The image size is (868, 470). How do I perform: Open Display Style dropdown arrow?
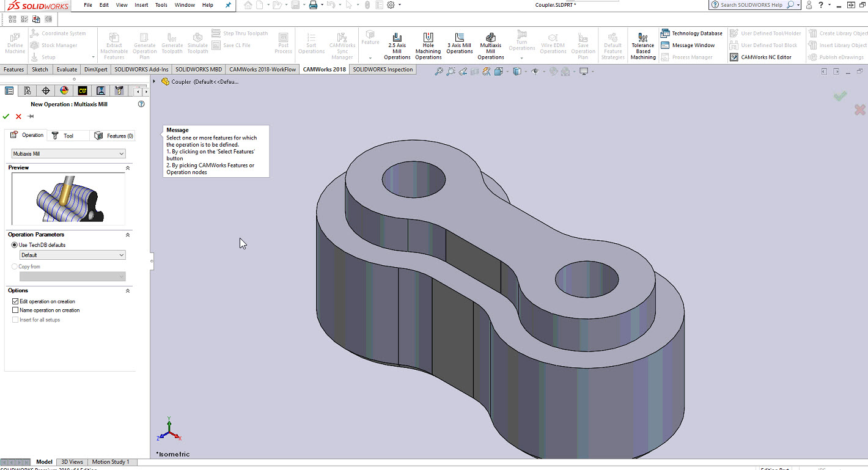524,72
